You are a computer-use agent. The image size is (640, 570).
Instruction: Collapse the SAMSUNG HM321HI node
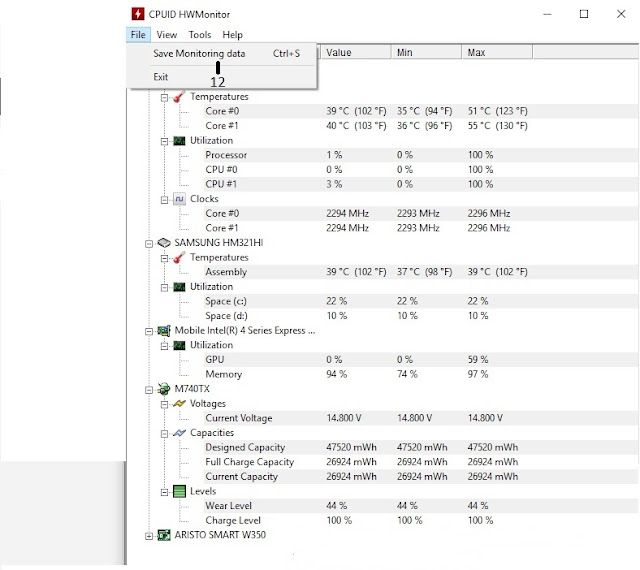pos(149,244)
